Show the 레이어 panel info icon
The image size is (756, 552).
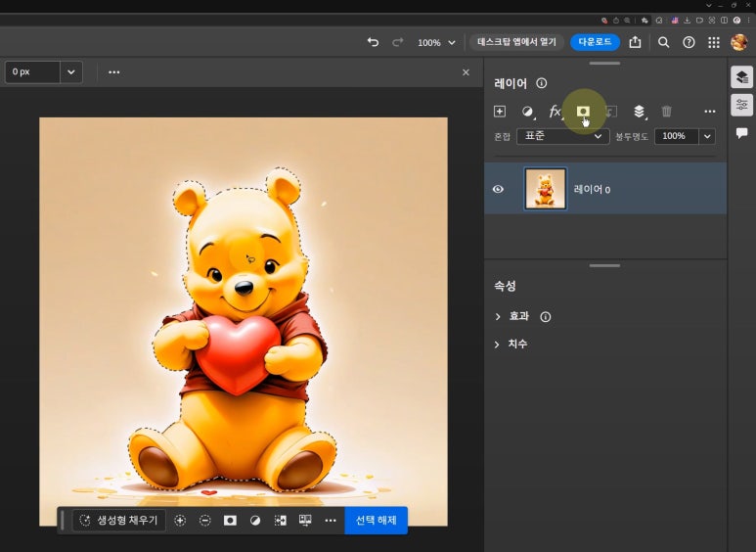[x=542, y=83]
